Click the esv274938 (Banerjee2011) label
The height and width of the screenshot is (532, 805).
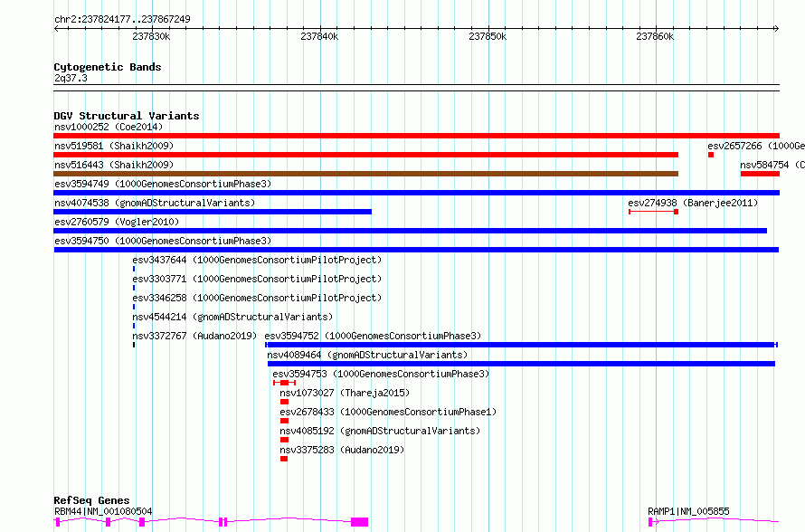(693, 203)
